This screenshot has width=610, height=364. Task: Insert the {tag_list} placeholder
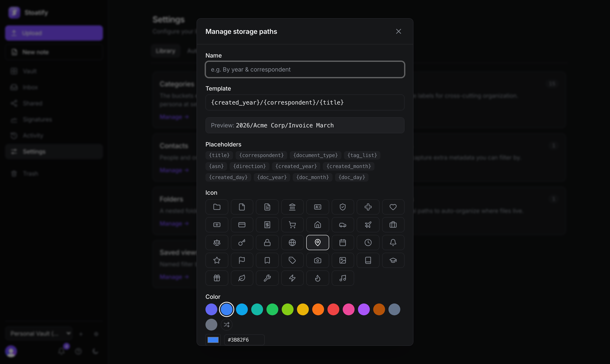(x=362, y=155)
